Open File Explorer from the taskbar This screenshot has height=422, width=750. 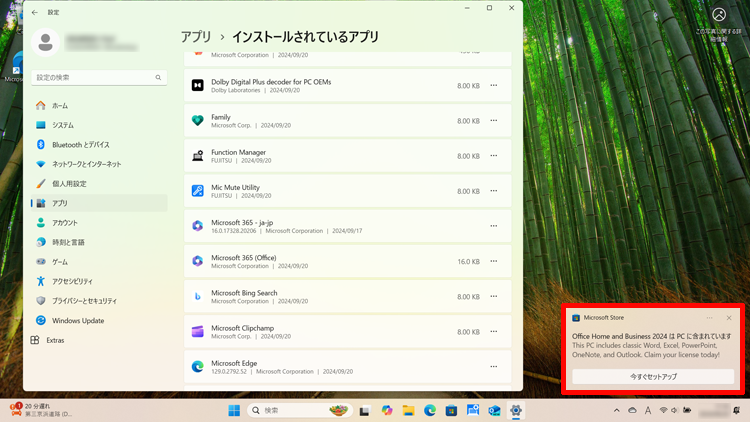408,411
